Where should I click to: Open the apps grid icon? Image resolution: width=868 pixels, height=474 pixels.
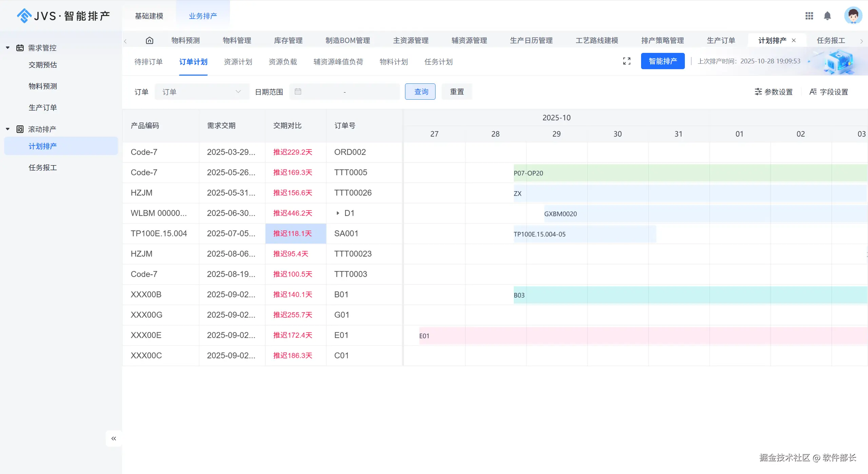(809, 16)
